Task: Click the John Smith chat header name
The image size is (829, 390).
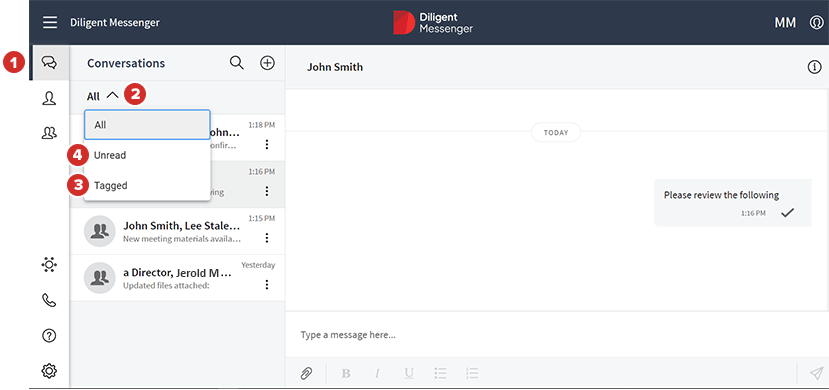Action: (335, 67)
